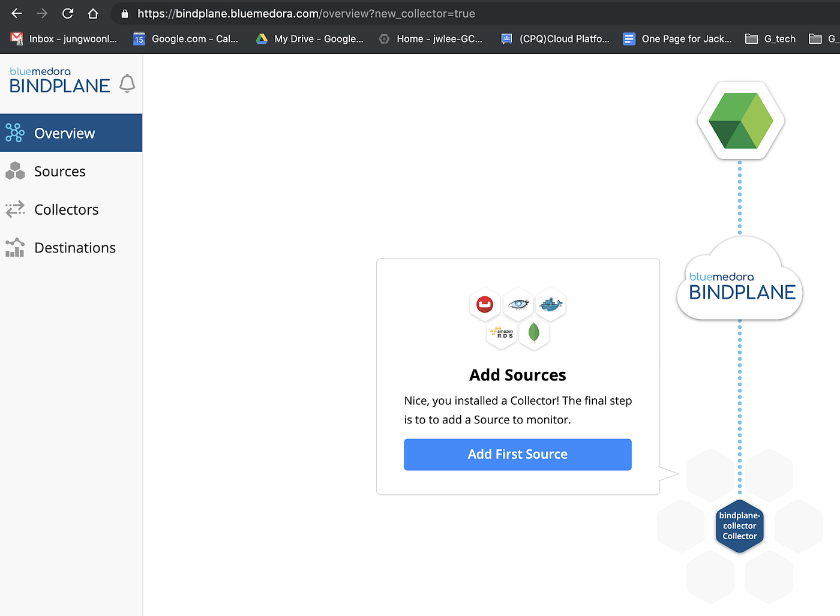Select the Couchbase red source icon
Screen dimensions: 840x616
[x=485, y=304]
